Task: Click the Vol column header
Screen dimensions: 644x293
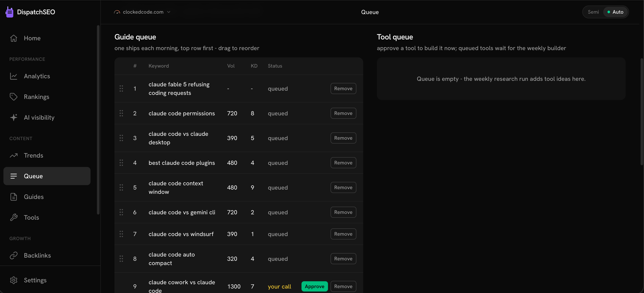Action: click(x=231, y=66)
